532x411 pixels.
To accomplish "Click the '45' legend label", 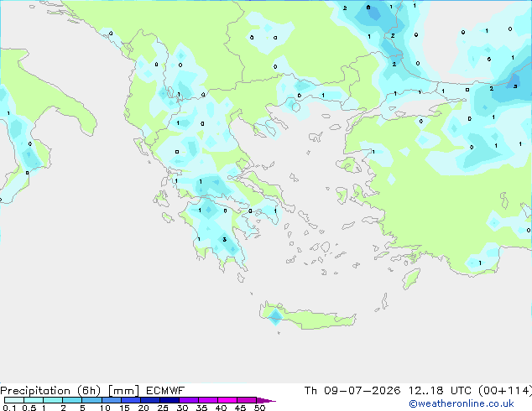I will (x=240, y=408).
